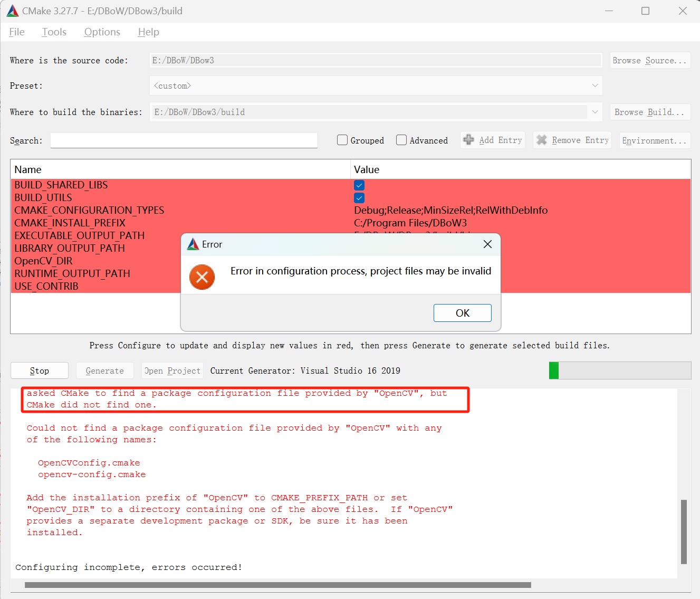Click the 'CMake did not find one.' log line
The image size is (700, 599).
[x=92, y=405]
